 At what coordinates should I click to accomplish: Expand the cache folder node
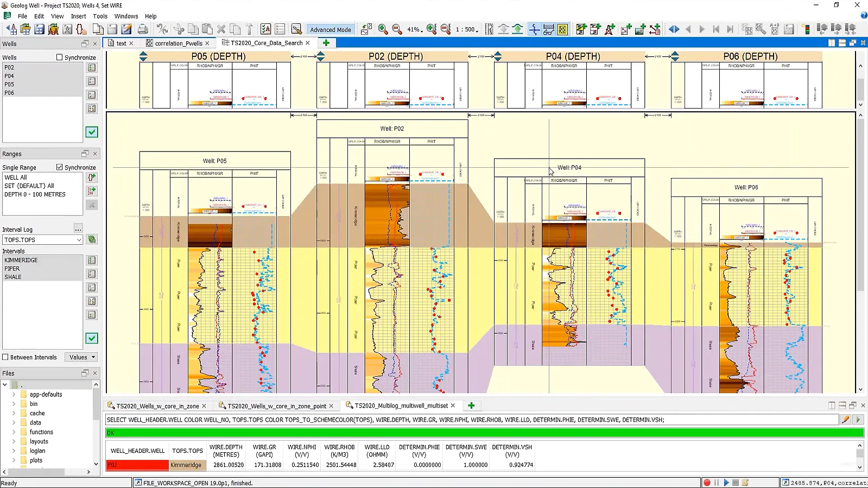coord(14,413)
